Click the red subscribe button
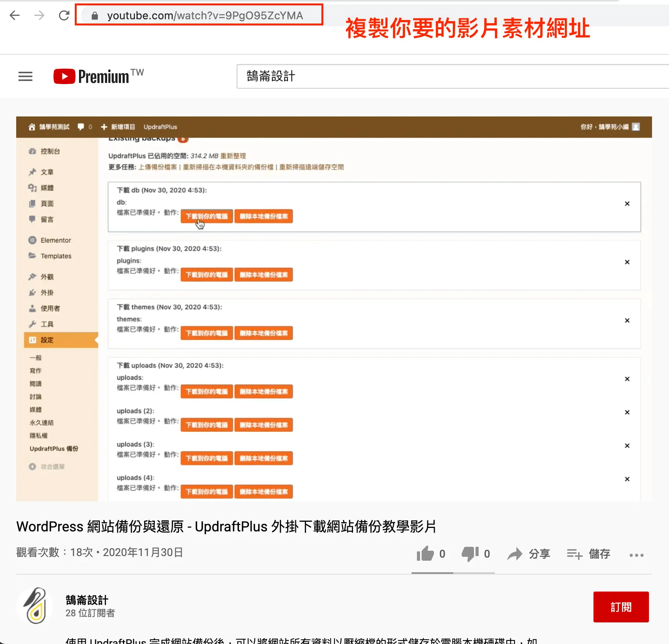This screenshot has width=669, height=644. click(x=621, y=607)
